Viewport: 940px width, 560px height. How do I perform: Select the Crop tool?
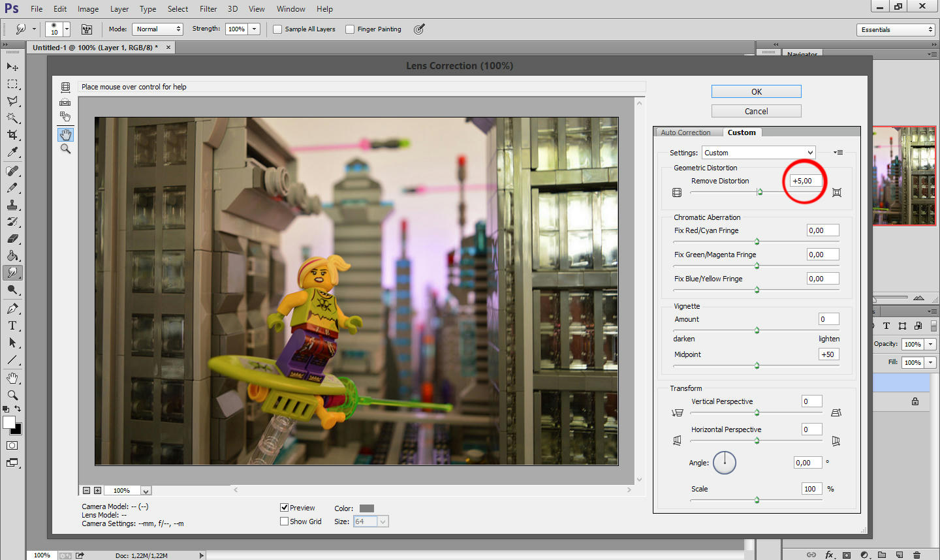(12, 135)
